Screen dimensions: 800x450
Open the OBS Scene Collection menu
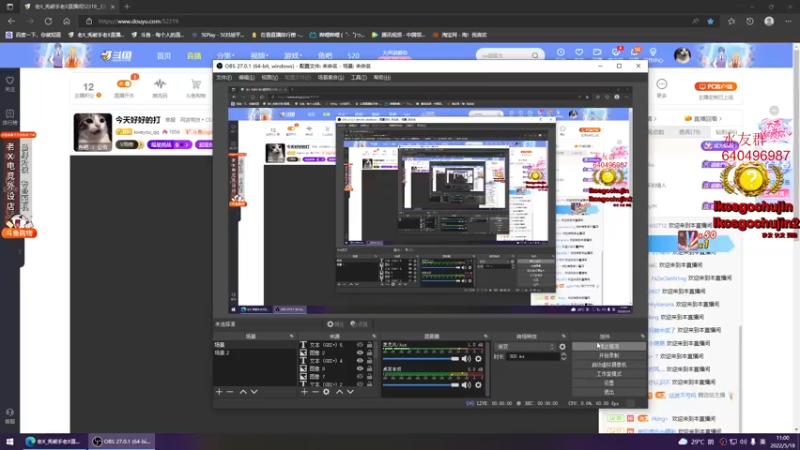click(x=331, y=78)
